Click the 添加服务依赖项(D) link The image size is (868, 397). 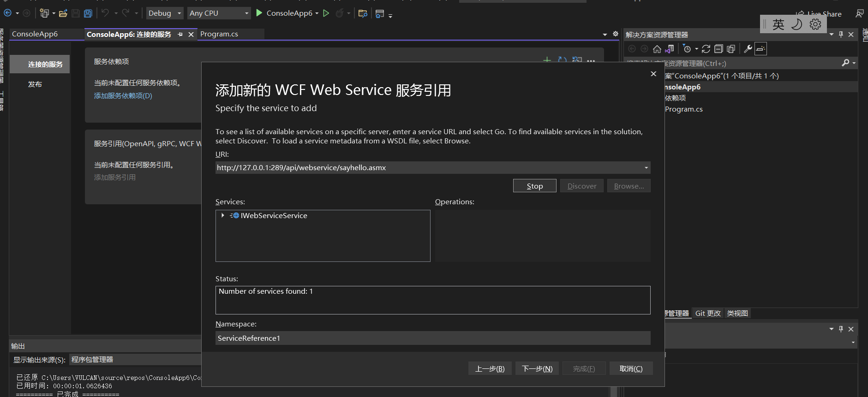pos(123,96)
